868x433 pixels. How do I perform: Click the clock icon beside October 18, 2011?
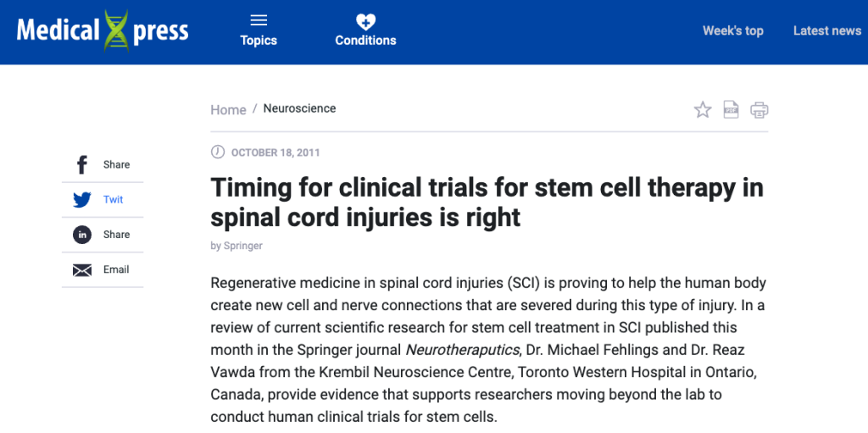[218, 152]
